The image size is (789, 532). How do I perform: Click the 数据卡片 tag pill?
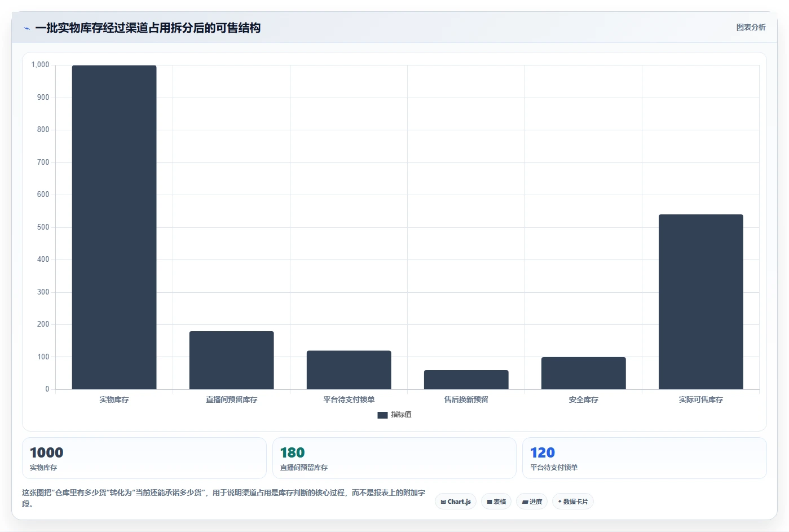572,502
